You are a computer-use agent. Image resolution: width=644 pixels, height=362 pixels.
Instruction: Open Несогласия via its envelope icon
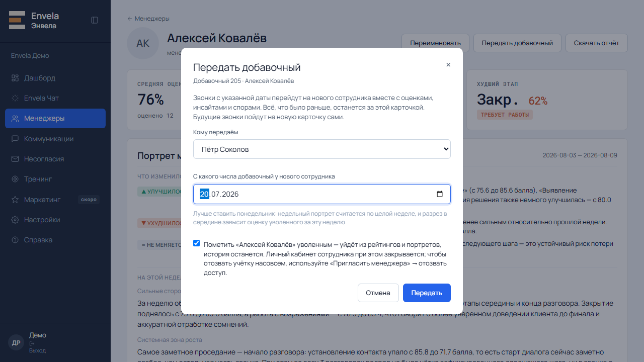click(15, 159)
